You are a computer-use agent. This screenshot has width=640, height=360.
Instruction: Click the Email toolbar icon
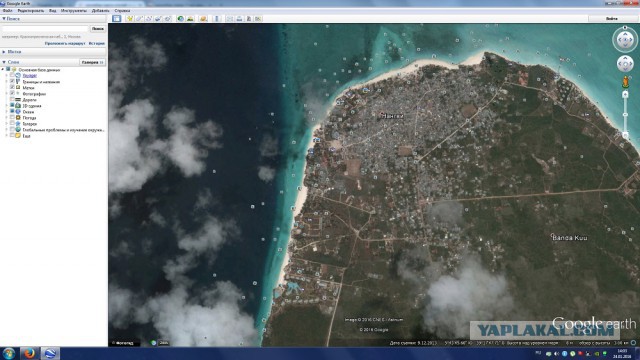click(230, 18)
